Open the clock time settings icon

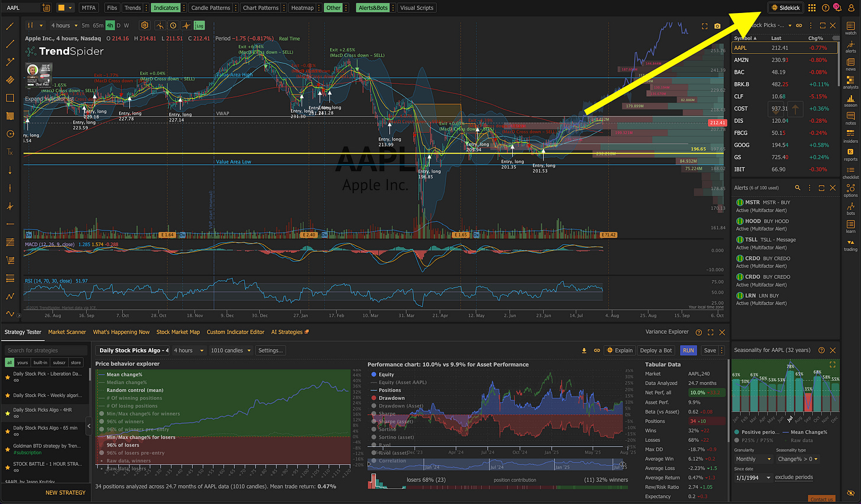173,25
